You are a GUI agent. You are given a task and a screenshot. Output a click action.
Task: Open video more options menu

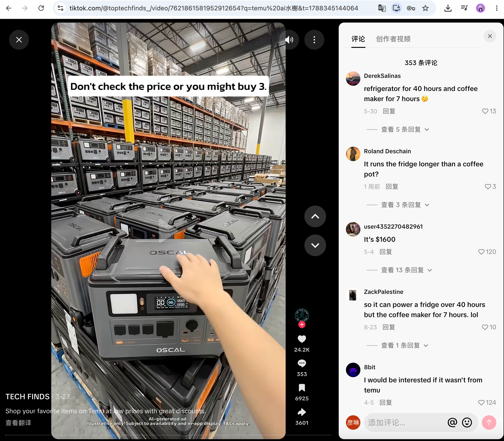314,40
